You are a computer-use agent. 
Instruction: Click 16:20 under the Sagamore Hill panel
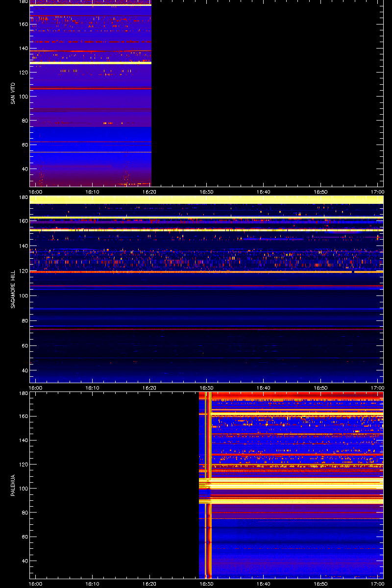coord(150,388)
